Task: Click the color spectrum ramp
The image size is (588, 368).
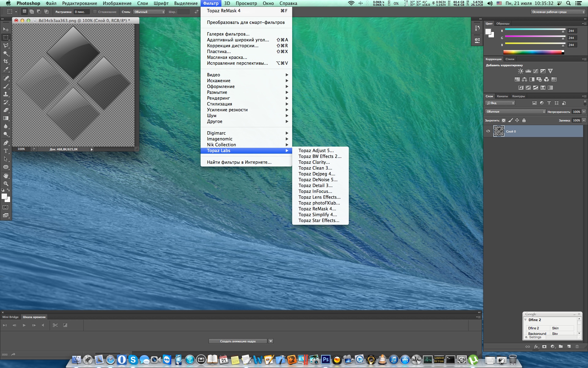Action: point(534,52)
